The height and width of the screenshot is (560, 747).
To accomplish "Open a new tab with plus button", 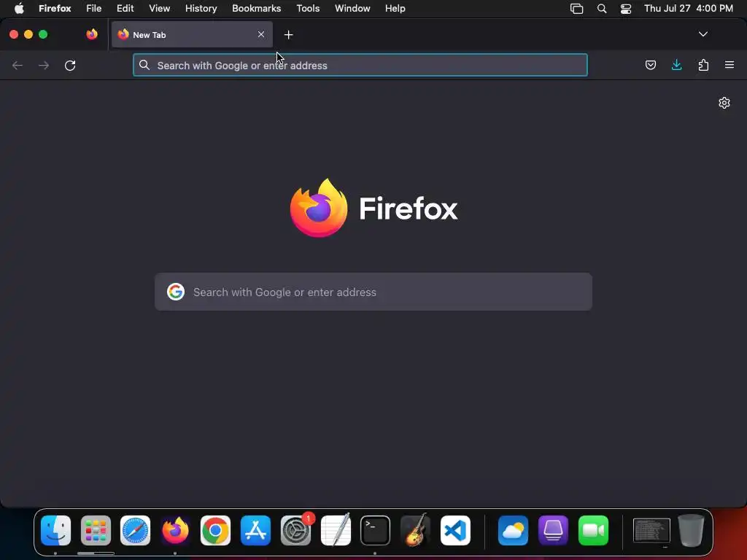I will coord(288,35).
